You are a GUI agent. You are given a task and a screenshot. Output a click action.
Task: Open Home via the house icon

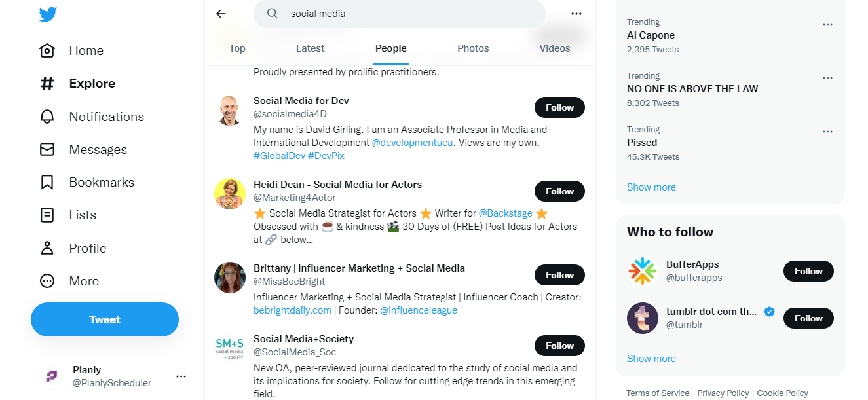pyautogui.click(x=47, y=51)
